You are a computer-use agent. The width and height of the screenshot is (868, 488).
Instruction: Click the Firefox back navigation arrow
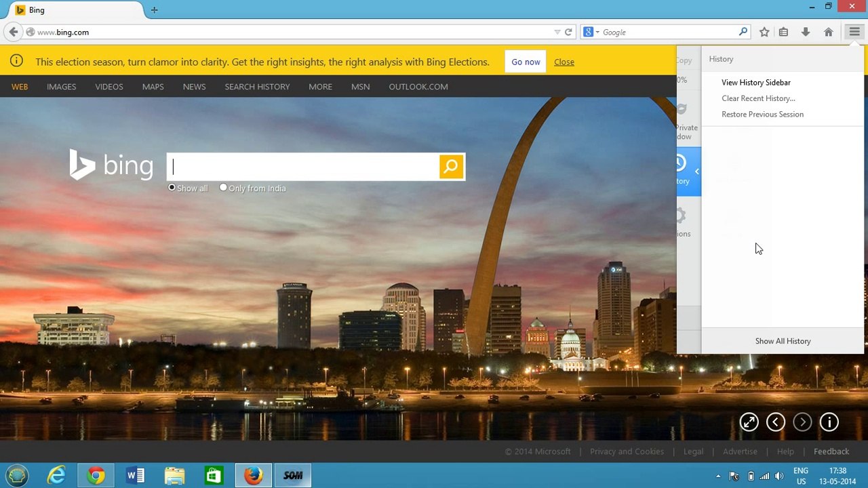coord(14,32)
